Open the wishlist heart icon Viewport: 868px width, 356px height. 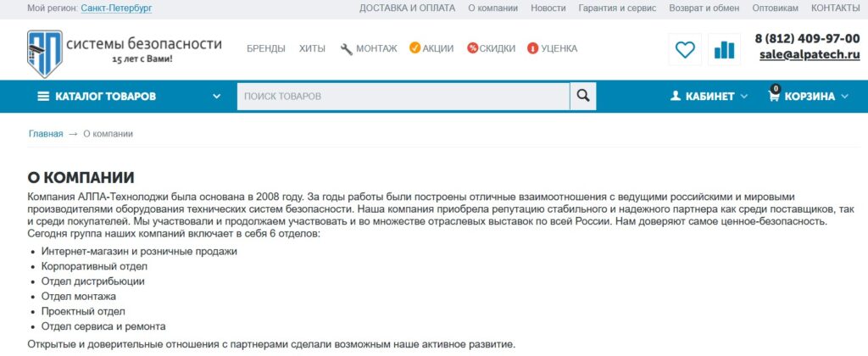point(684,50)
